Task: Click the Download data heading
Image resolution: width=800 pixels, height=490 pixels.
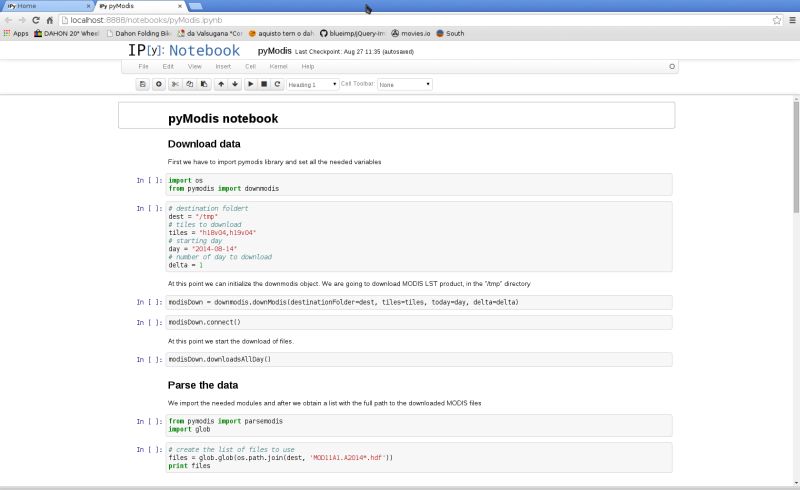Action: pyautogui.click(x=204, y=144)
